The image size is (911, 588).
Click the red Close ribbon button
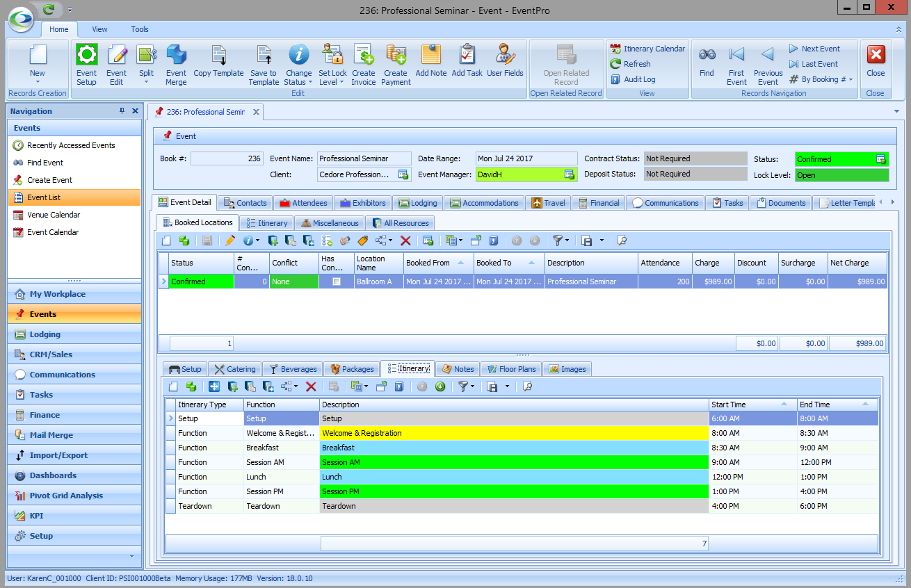click(x=876, y=61)
